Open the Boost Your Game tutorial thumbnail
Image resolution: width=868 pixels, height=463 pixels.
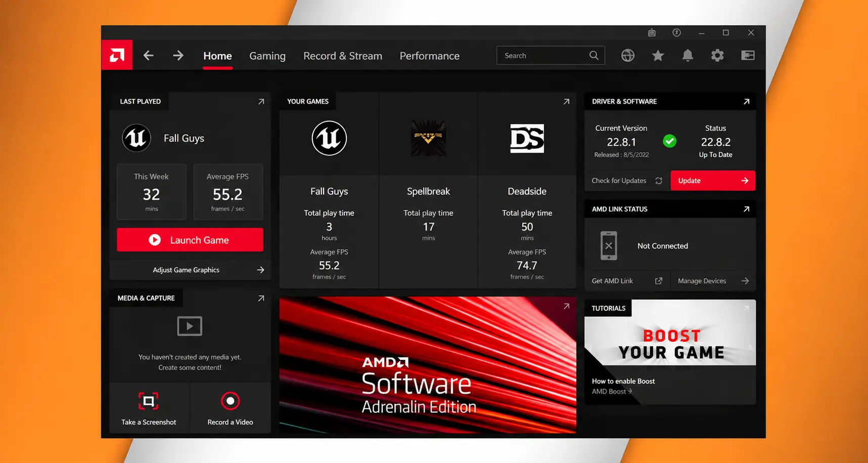click(670, 333)
